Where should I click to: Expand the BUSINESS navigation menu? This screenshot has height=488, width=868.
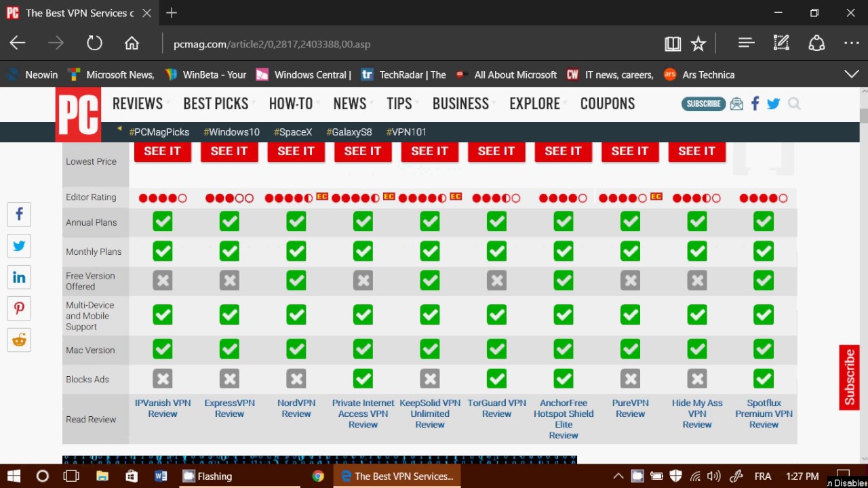pos(461,104)
